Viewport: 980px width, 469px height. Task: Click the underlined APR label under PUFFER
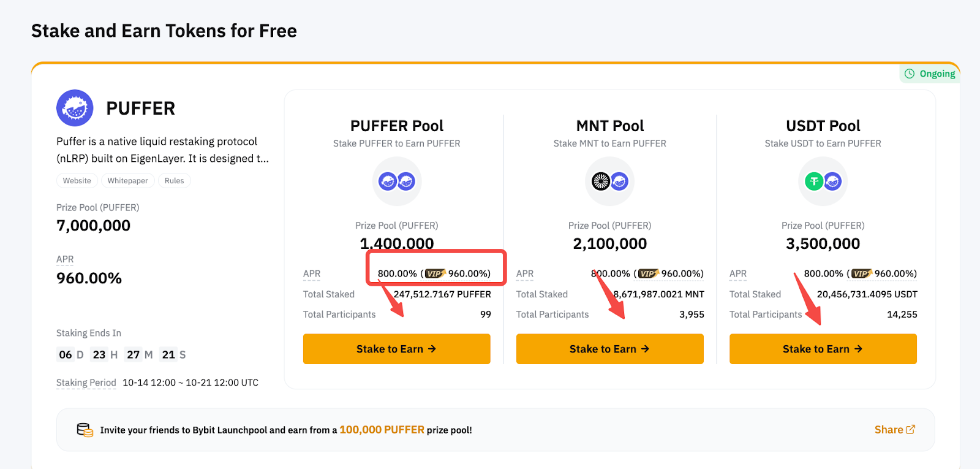click(65, 259)
